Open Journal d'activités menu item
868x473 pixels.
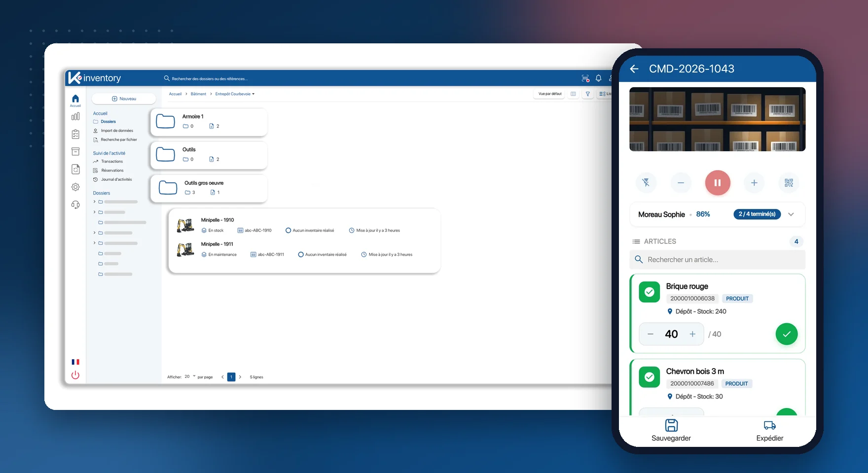coord(112,179)
